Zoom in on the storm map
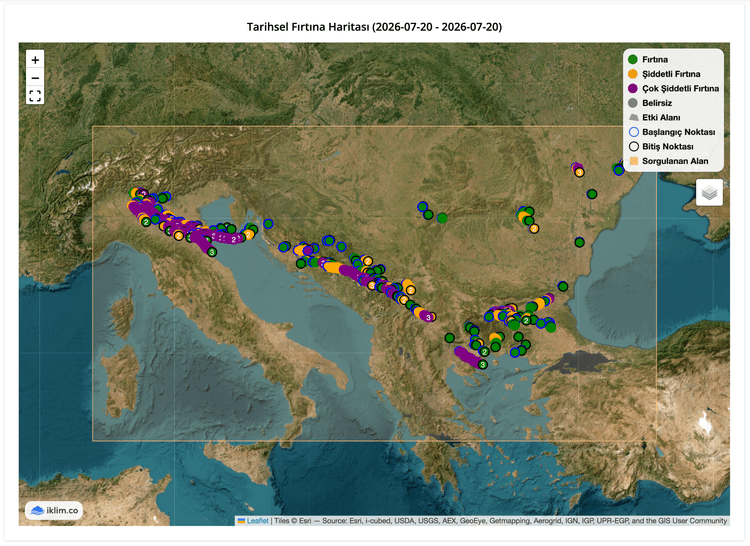The height and width of the screenshot is (546, 750). point(35,60)
